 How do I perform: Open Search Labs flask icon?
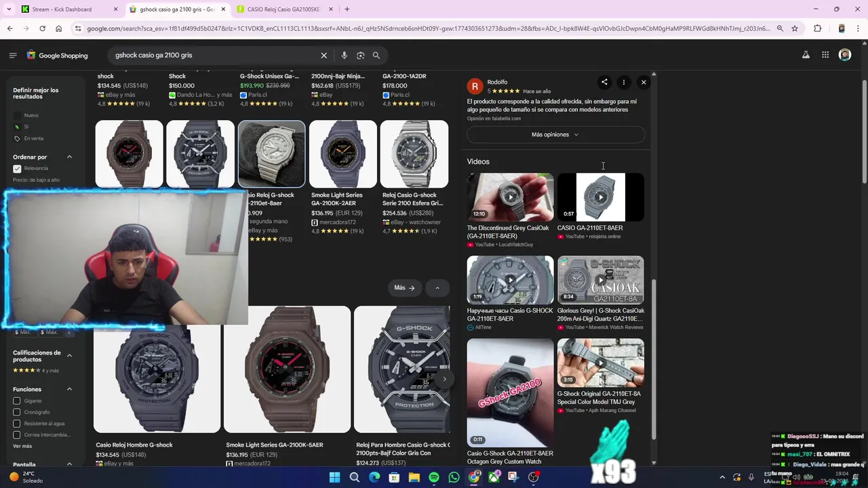(806, 56)
